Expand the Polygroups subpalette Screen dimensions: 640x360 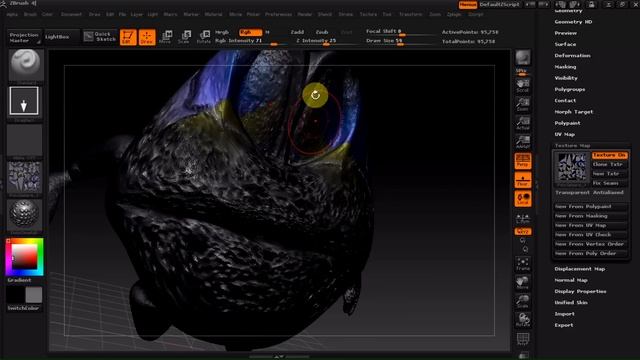pyautogui.click(x=570, y=89)
